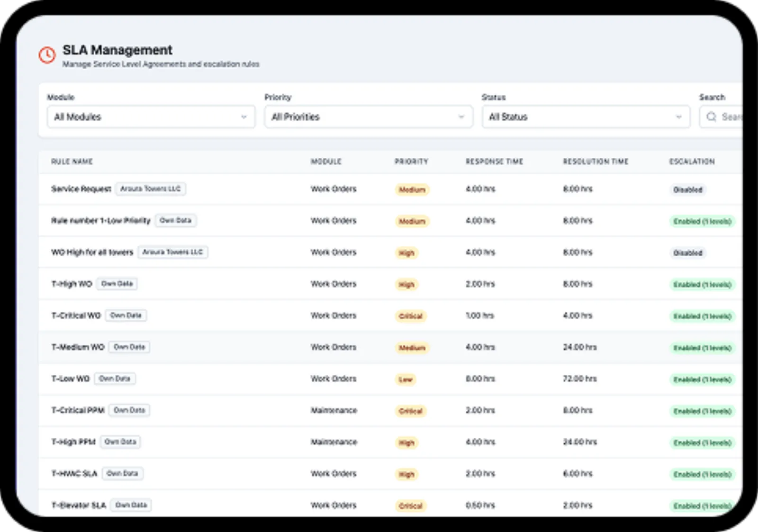
Task: Click High priority badge on T-High WO row
Action: (406, 285)
